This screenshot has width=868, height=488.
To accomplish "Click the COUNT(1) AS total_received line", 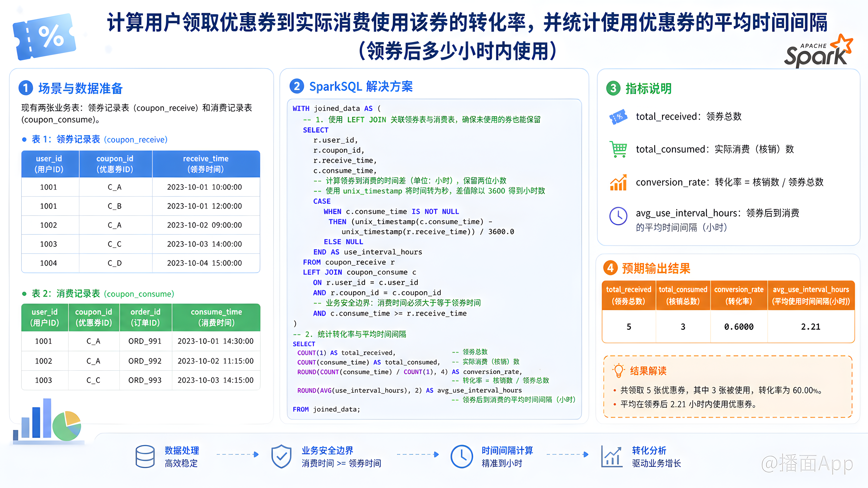I will click(346, 353).
